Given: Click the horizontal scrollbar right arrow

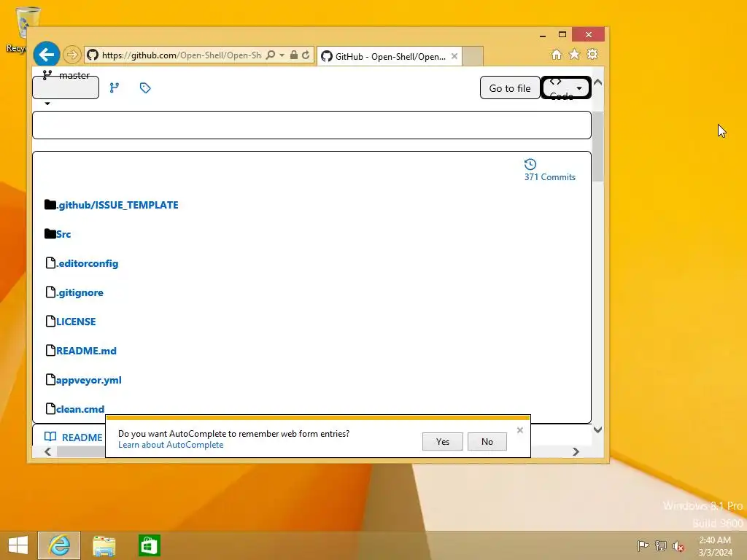Looking at the screenshot, I should click(x=576, y=451).
